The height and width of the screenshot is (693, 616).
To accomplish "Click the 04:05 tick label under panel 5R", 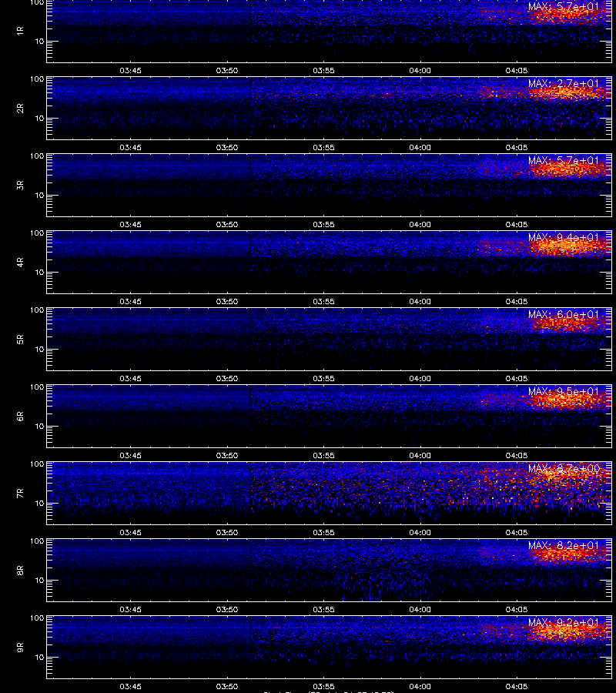I will pyautogui.click(x=516, y=378).
